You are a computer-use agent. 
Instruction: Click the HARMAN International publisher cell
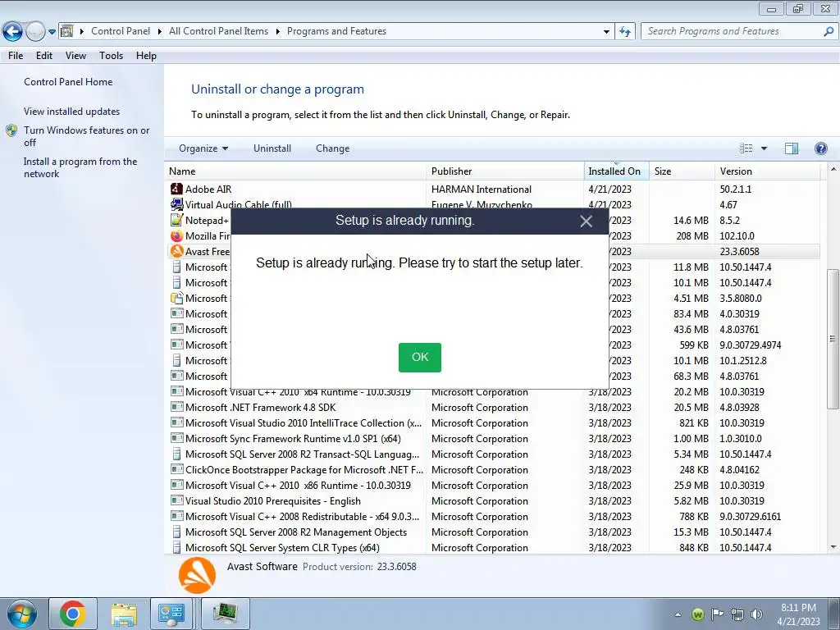481,189
